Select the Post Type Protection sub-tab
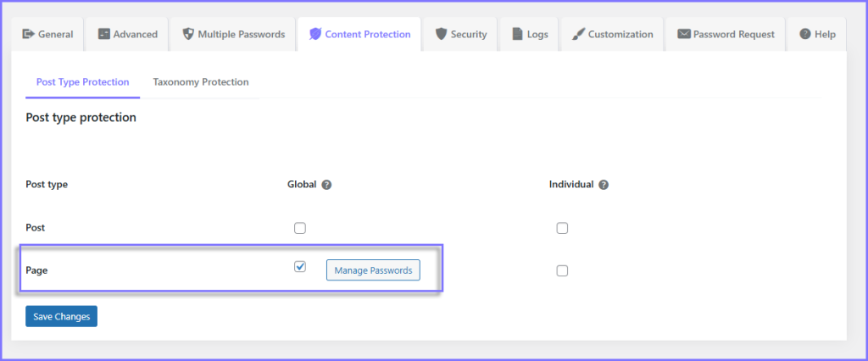868x361 pixels. 82,82
